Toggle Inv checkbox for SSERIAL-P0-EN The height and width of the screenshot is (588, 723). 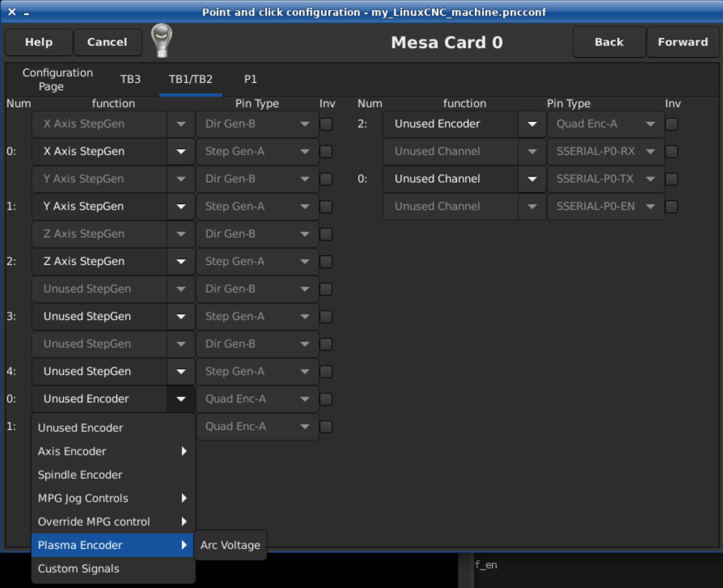tap(672, 206)
